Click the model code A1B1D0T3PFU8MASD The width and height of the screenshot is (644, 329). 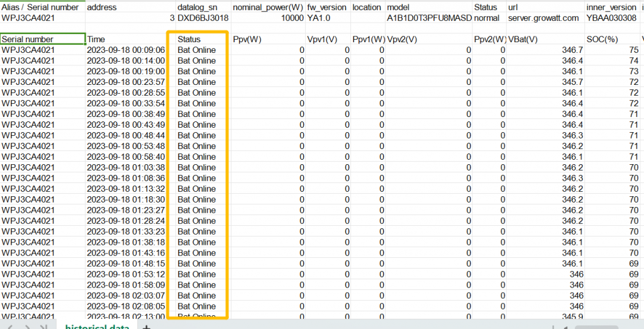pos(429,18)
